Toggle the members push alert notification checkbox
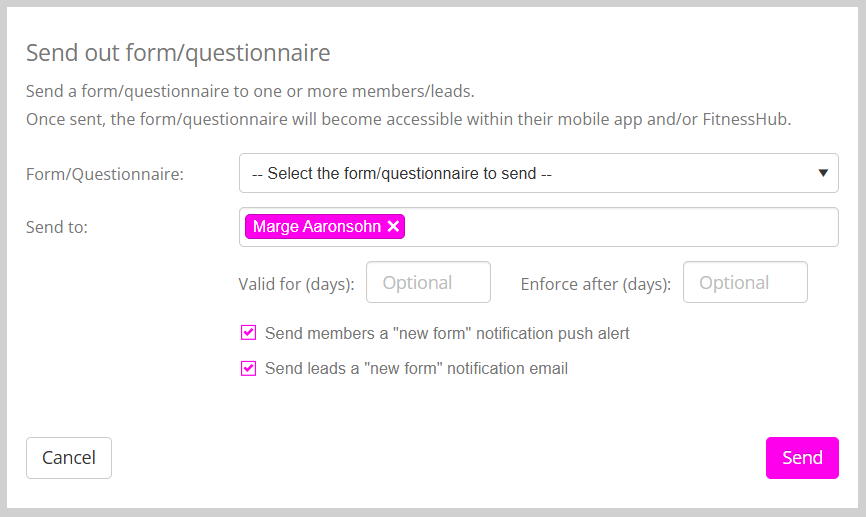The image size is (866, 517). (249, 333)
